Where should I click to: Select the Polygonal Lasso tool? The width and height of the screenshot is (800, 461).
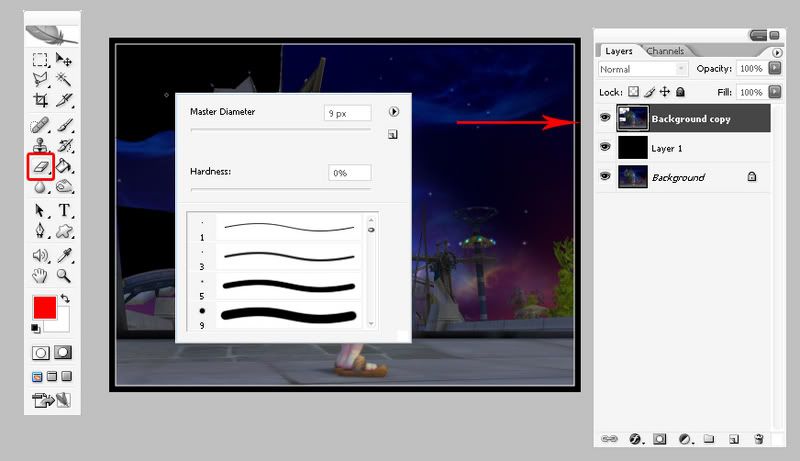click(40, 79)
